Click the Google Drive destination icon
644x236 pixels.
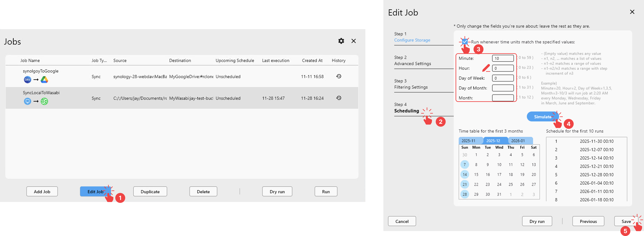click(44, 80)
